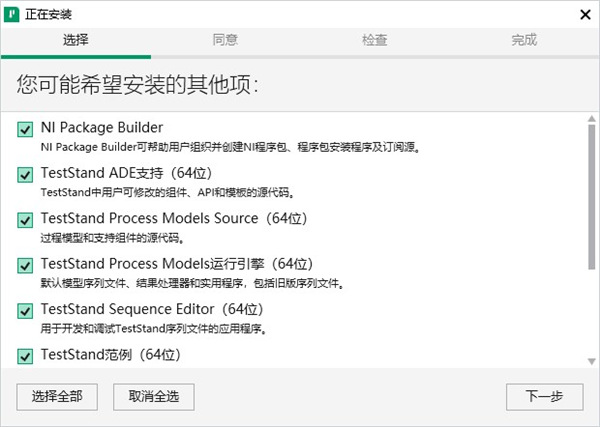
Task: Toggle the TestStand范例 (64位) checkbox
Action: pyautogui.click(x=25, y=355)
